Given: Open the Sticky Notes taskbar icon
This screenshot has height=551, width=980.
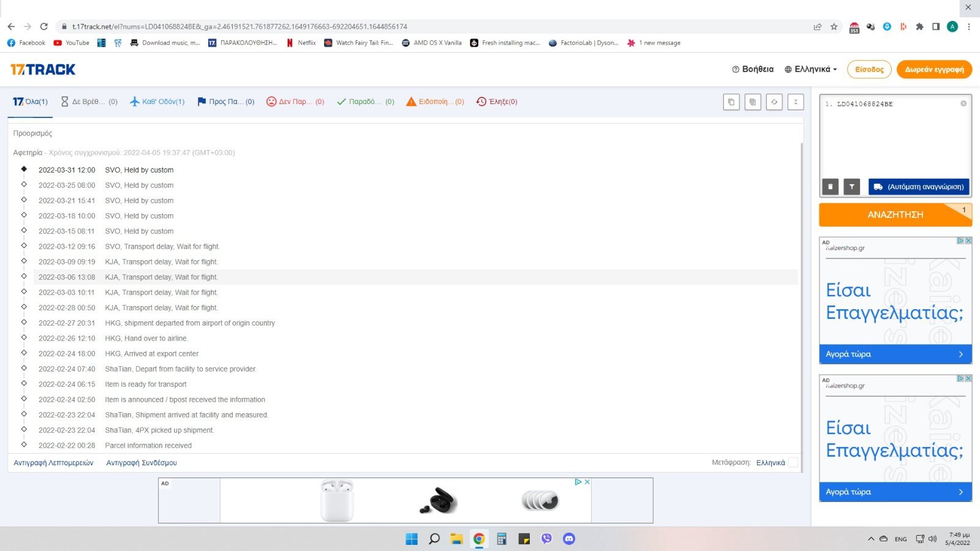Looking at the screenshot, I should coord(524,539).
